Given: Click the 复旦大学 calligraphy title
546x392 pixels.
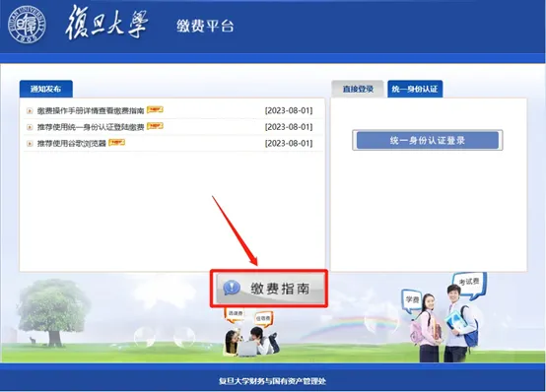Looking at the screenshot, I should pyautogui.click(x=106, y=23).
